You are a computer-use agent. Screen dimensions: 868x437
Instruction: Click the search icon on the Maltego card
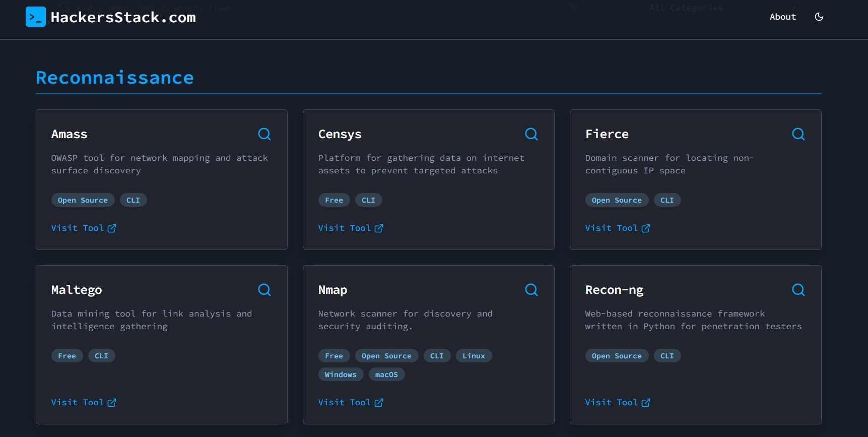click(264, 290)
